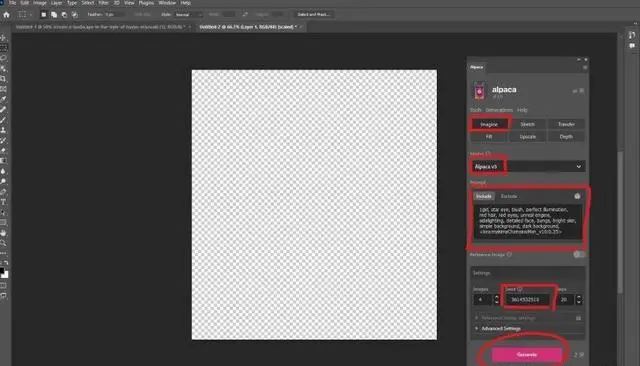Screen dimensions: 640x366
Task: Click the pink Generate button
Action: click(x=527, y=355)
